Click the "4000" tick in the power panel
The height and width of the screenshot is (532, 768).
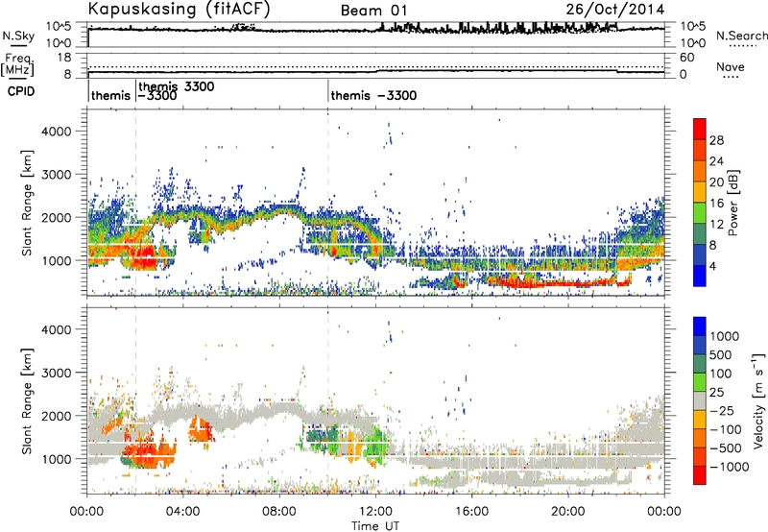pos(56,132)
